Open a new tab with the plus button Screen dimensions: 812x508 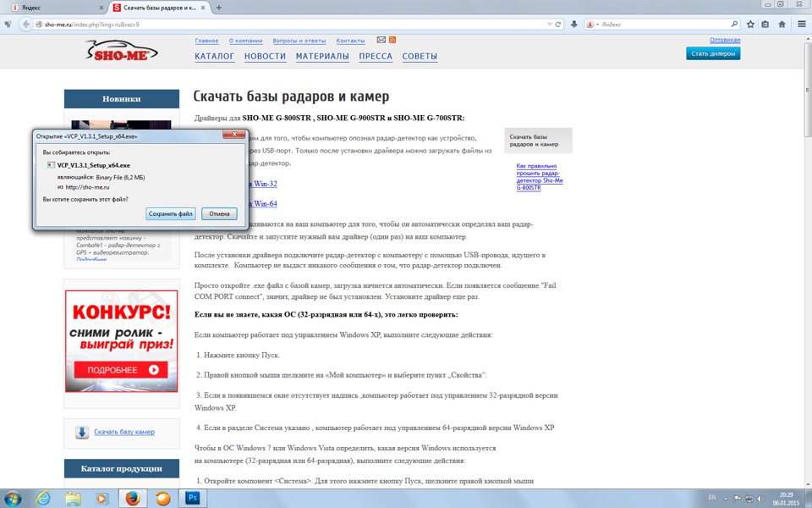pos(218,8)
